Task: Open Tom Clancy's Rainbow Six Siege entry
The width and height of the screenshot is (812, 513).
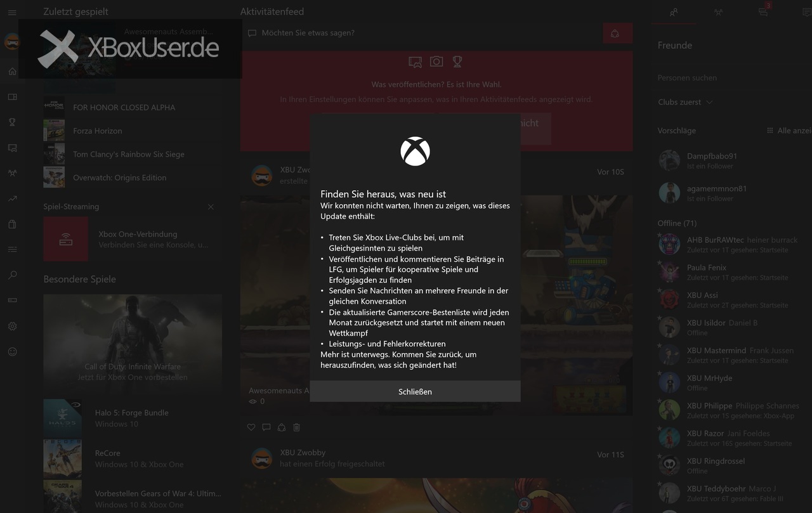Action: click(133, 154)
